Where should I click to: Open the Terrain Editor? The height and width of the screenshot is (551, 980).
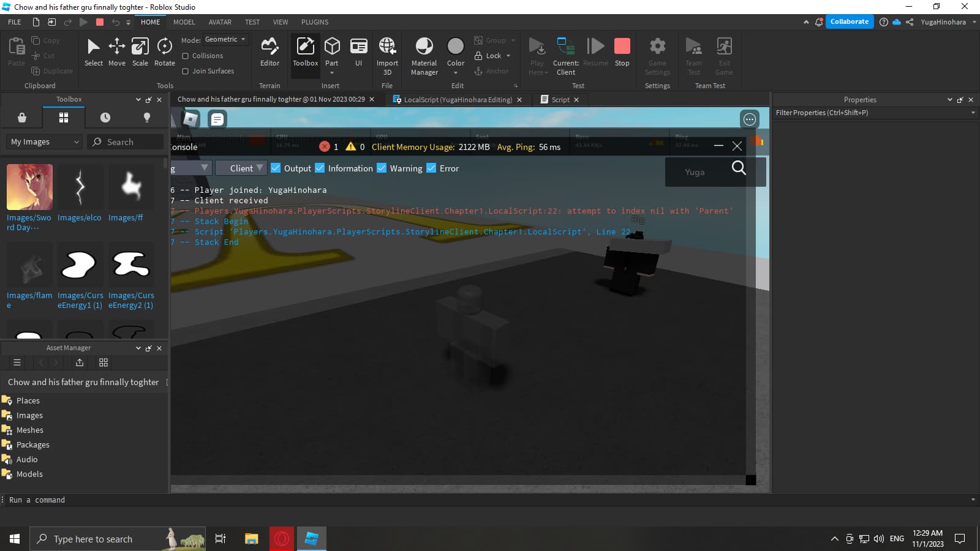point(269,52)
